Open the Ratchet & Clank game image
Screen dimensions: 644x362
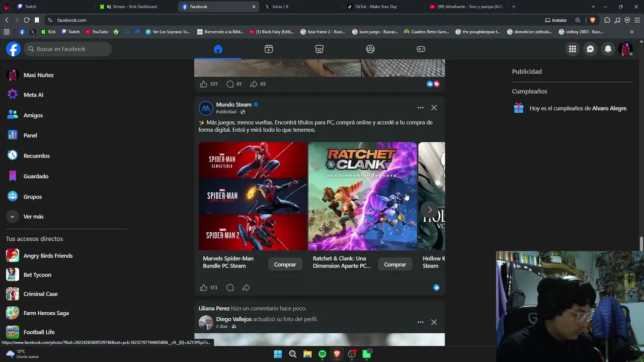362,196
